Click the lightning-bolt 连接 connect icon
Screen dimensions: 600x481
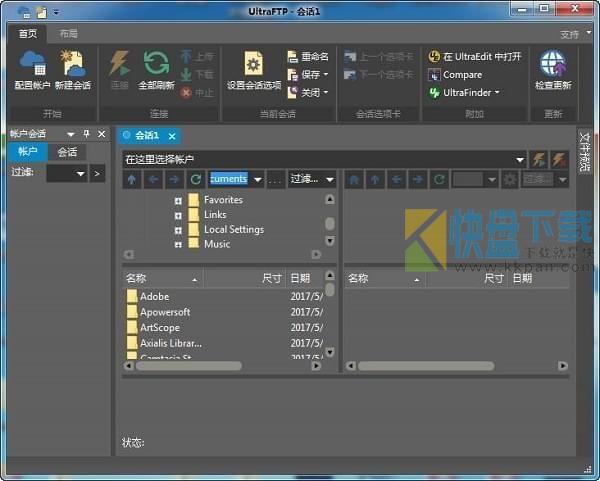pyautogui.click(x=119, y=64)
